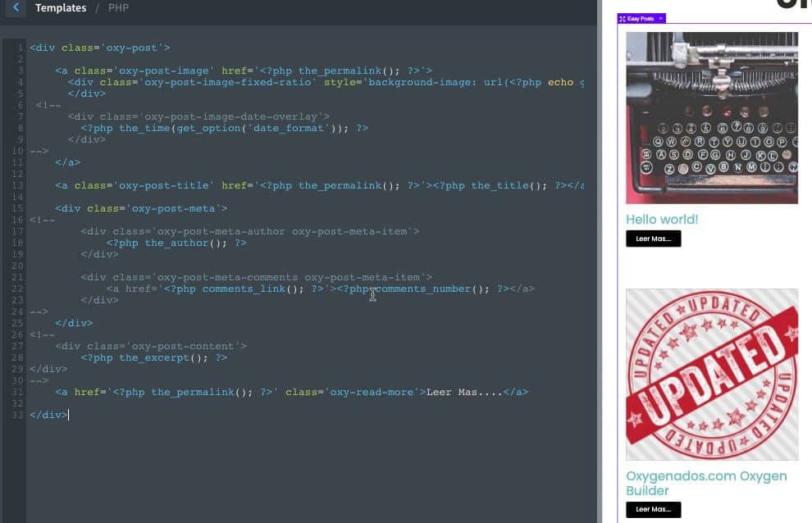Expand the Easy Posts label chevron
812x523 pixels.
click(x=660, y=19)
